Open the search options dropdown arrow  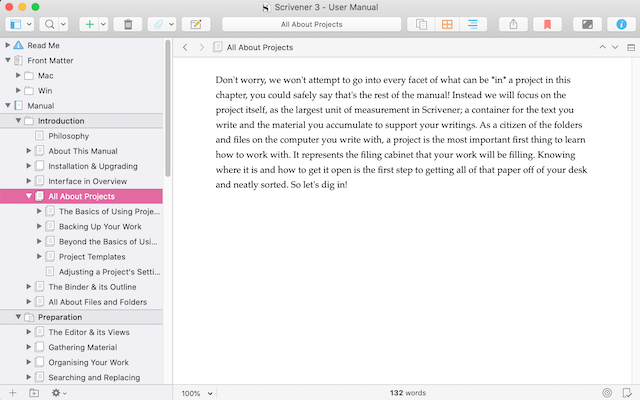click(x=63, y=24)
